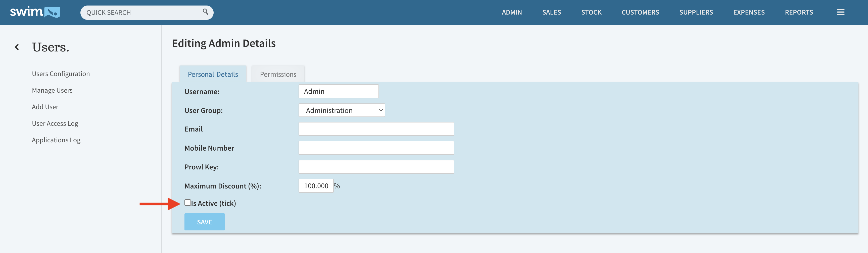868x253 pixels.
Task: Switch to the Permissions tab
Action: click(278, 74)
